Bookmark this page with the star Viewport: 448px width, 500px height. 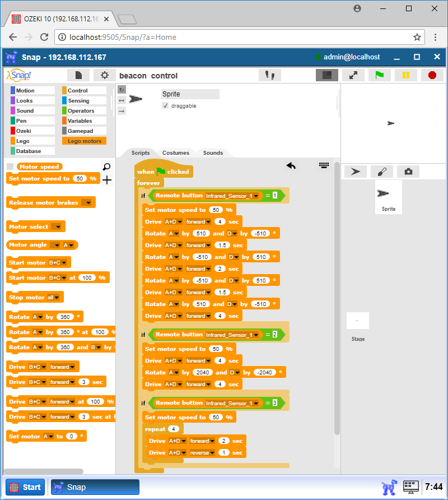(417, 38)
